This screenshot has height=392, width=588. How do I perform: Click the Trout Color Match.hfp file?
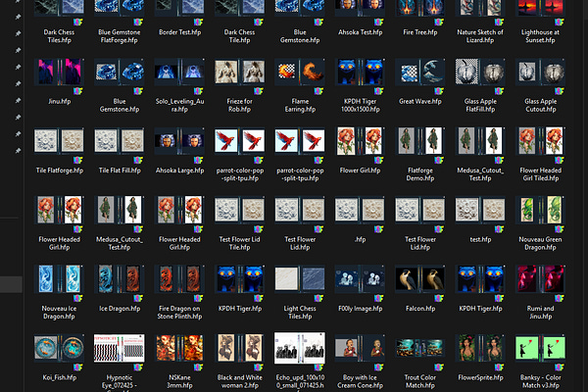pos(420,362)
